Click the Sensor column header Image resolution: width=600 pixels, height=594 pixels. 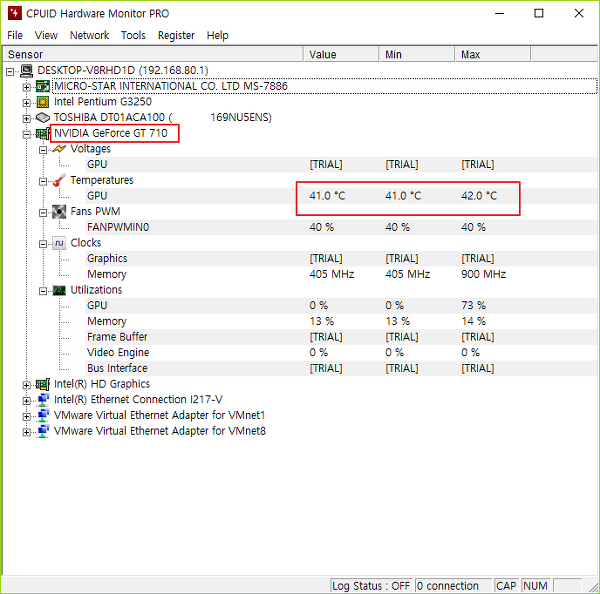[x=153, y=54]
